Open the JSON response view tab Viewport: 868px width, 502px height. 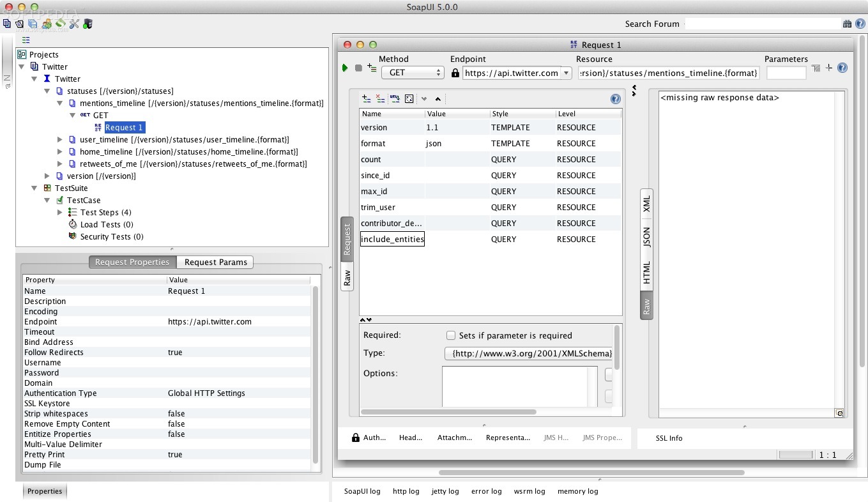pyautogui.click(x=646, y=237)
